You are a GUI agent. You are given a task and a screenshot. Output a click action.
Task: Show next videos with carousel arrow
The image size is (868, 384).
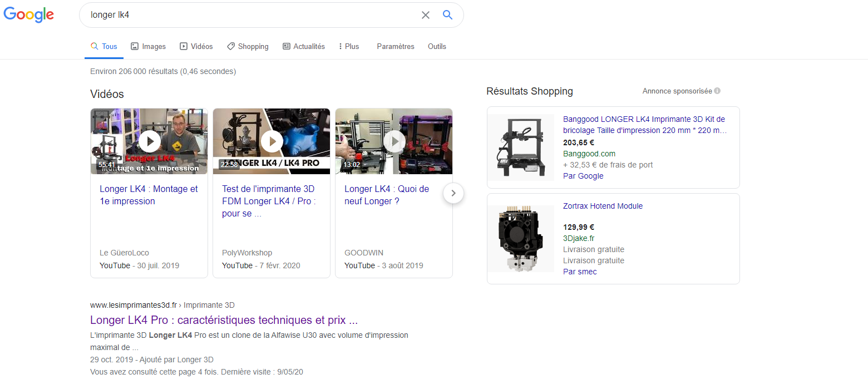(453, 193)
